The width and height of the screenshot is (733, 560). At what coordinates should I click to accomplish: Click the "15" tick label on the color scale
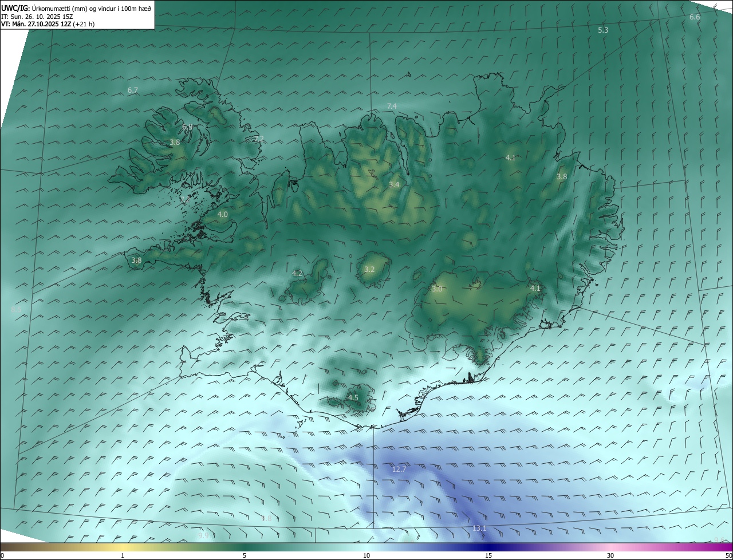(x=488, y=555)
